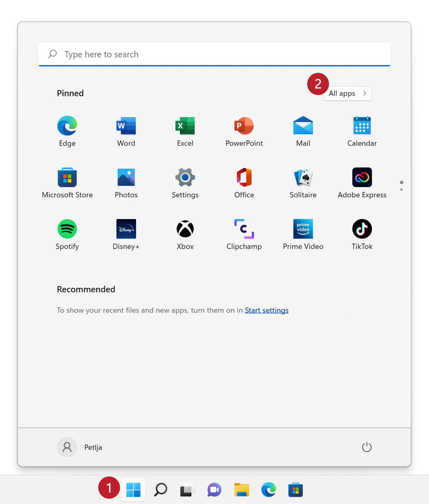Open the power options button
The width and height of the screenshot is (429, 504).
pyautogui.click(x=366, y=447)
